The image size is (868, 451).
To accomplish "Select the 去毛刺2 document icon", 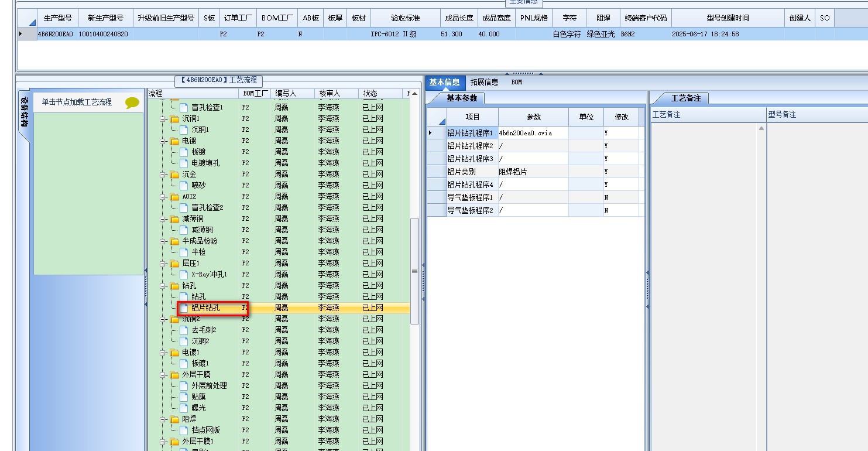I will [x=184, y=330].
